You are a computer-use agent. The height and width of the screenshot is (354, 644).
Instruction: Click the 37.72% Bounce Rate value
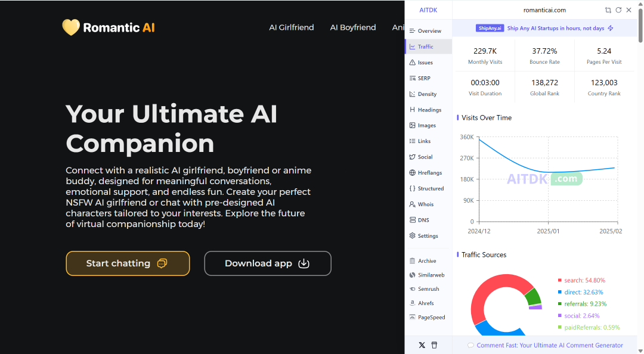point(544,51)
